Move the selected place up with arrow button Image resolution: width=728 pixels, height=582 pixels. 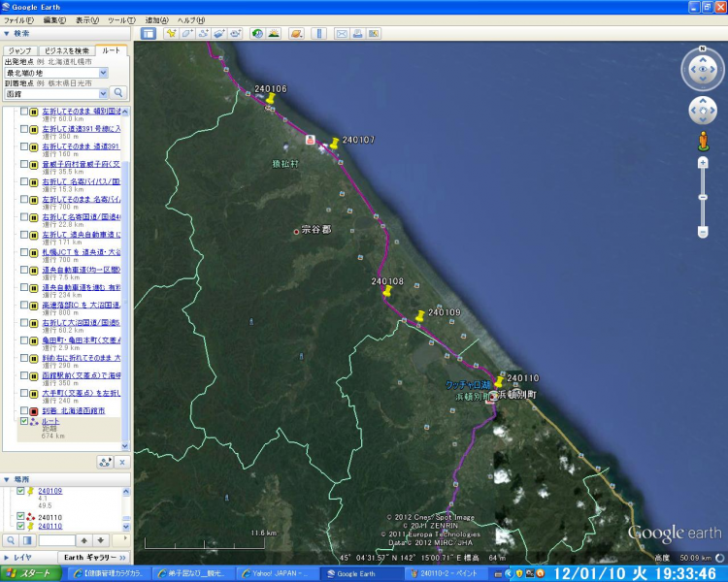(x=84, y=540)
